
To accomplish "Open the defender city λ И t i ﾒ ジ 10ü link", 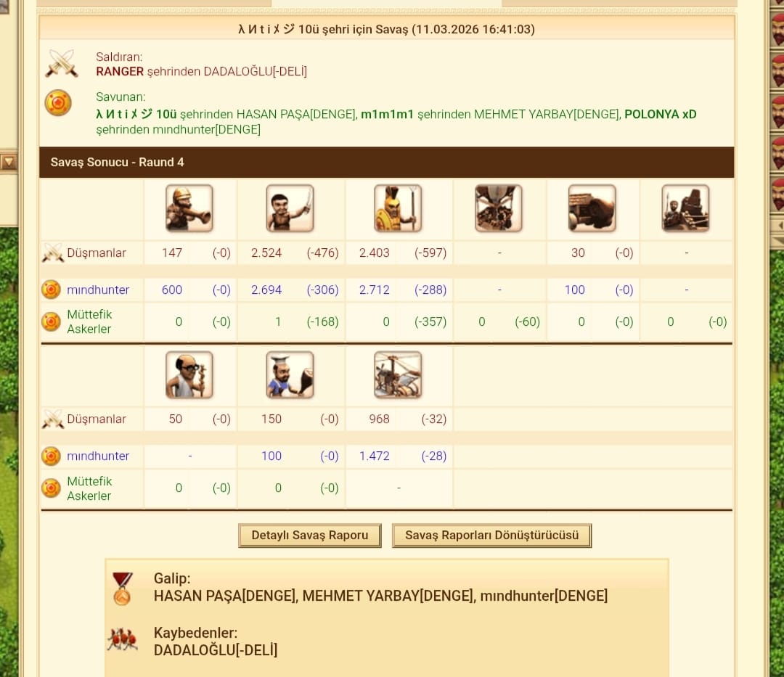I will 136,115.
